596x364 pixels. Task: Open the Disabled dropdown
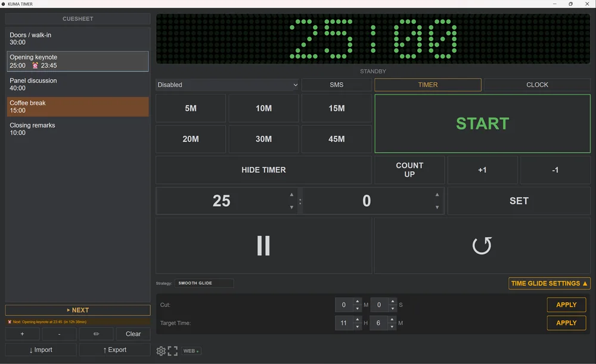(x=227, y=85)
